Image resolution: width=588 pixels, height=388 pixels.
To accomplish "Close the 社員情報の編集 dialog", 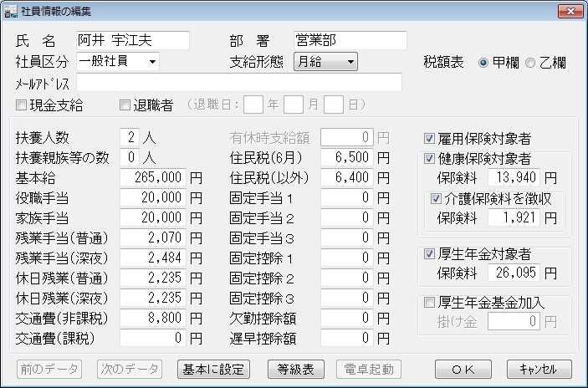I will (x=570, y=11).
